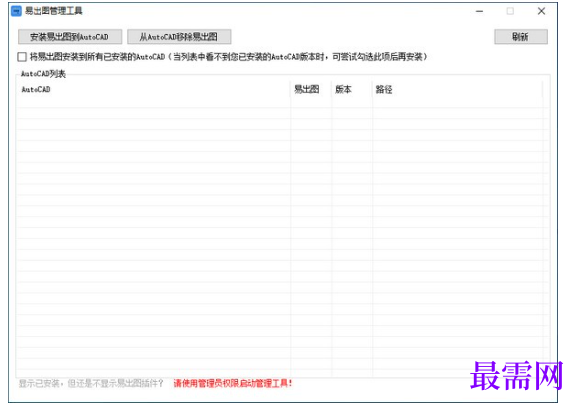Screen dimensions: 582x407
Task: Click empty cell under 路径 column
Action: pos(457,103)
